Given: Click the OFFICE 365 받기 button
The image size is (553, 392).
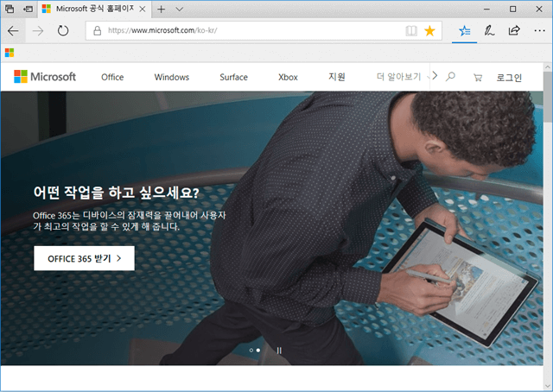Looking at the screenshot, I should [x=84, y=258].
